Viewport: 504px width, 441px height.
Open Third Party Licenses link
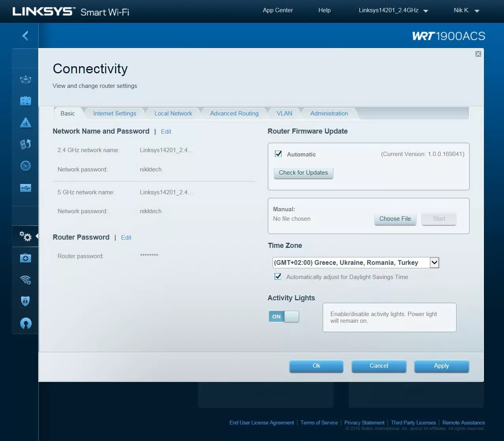click(413, 422)
